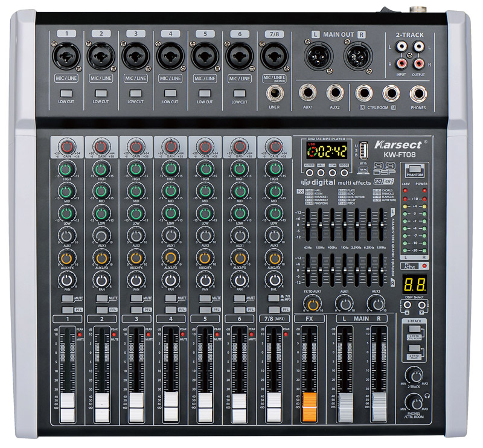Screen dimensions: 483x448
Task: Click the USB port beside the MP3 display
Action: click(x=364, y=151)
